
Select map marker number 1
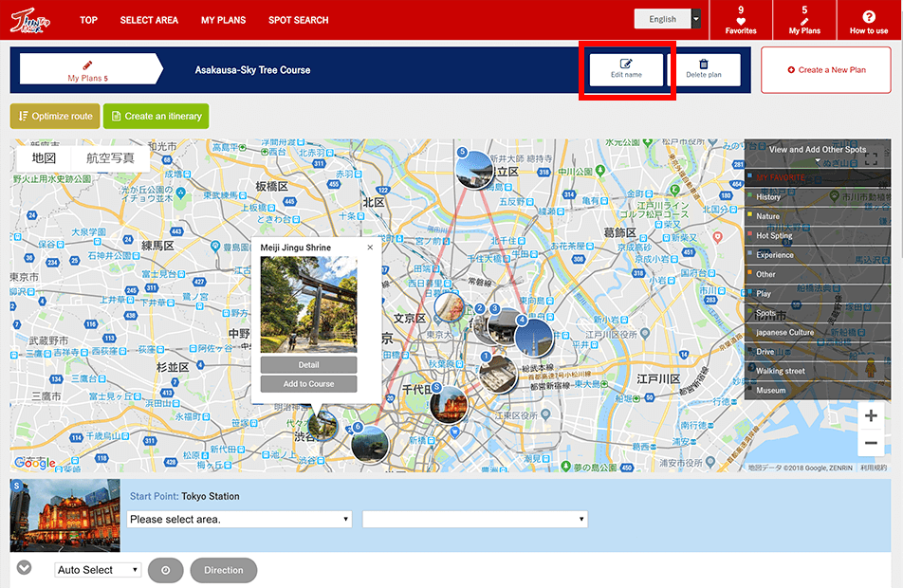[498, 373]
